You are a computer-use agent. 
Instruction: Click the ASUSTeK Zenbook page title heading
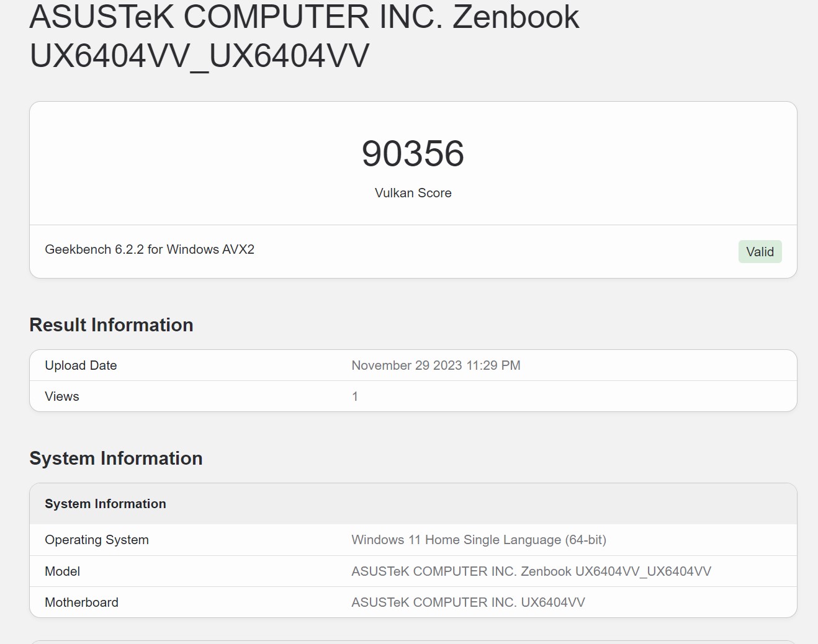[x=304, y=36]
